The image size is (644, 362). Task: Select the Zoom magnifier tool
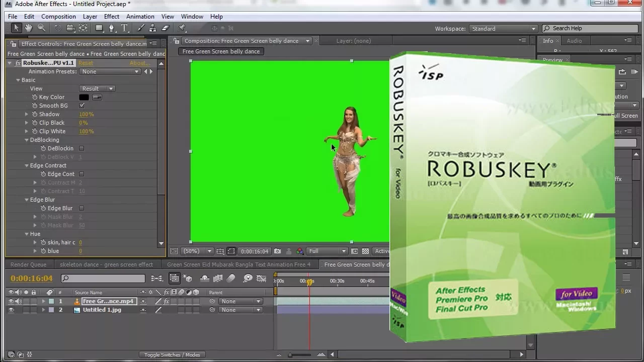(41, 28)
